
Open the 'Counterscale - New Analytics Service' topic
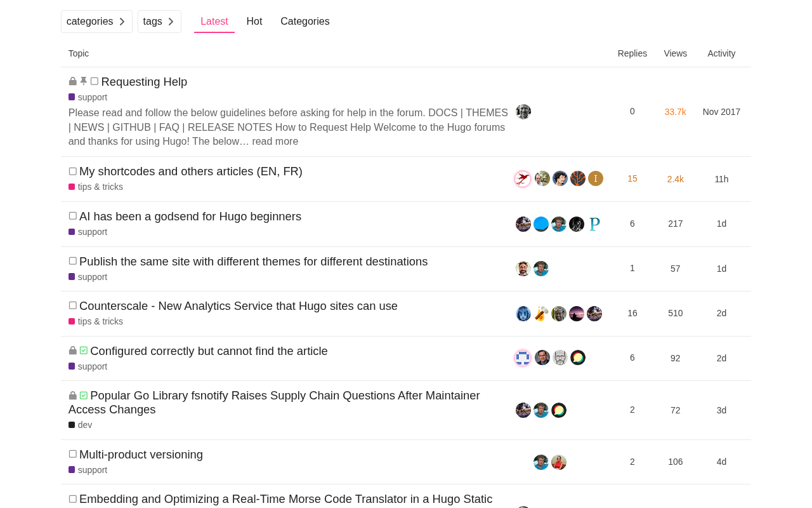(239, 306)
